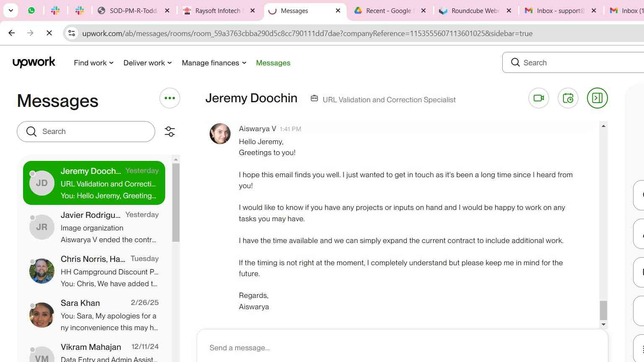
Task: Stop loading the page
Action: pyautogui.click(x=49, y=33)
